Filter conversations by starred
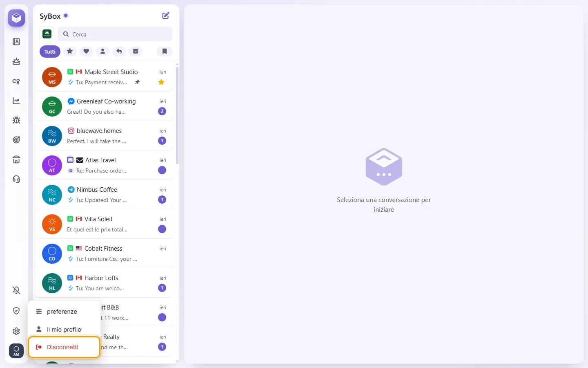Viewport: 588px width, 368px height. tap(70, 52)
